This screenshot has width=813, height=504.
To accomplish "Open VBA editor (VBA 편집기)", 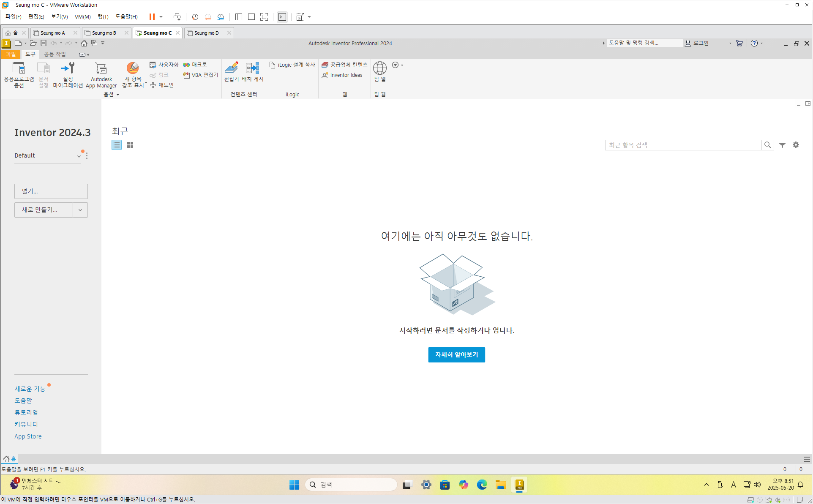I will coord(200,75).
